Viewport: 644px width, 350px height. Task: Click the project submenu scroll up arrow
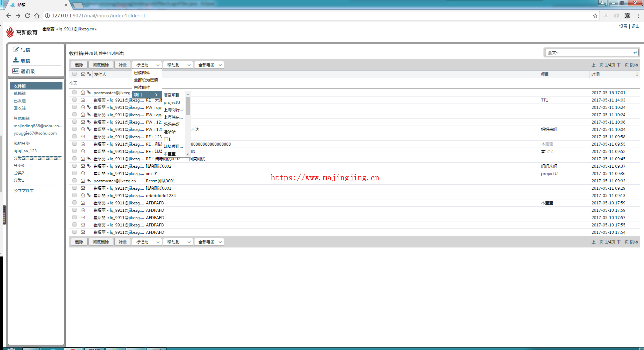(188, 94)
